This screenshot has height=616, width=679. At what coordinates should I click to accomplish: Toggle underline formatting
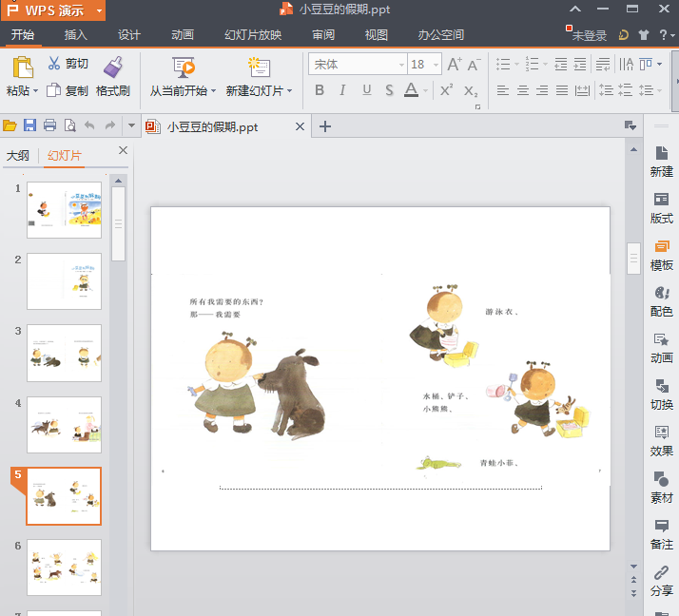click(367, 90)
